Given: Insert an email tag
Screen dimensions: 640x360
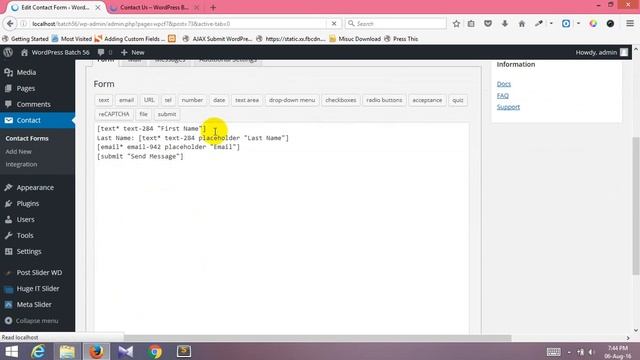Looking at the screenshot, I should click(x=126, y=100).
